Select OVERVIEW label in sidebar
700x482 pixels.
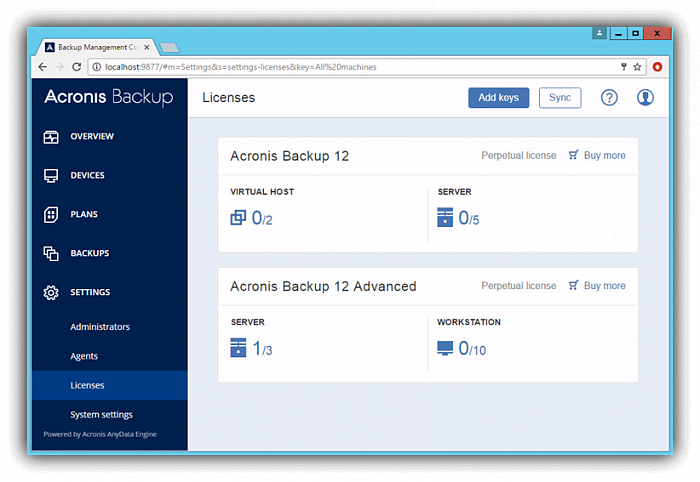pyautogui.click(x=92, y=137)
